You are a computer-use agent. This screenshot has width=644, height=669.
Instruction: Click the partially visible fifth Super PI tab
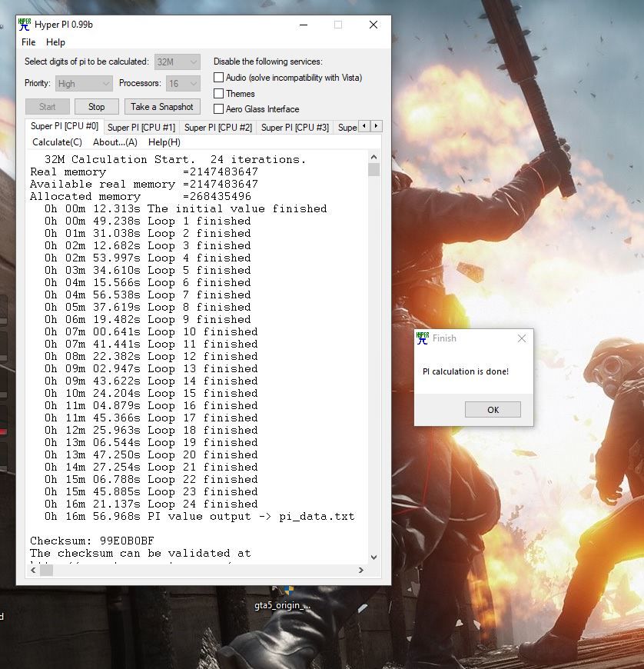347,128
